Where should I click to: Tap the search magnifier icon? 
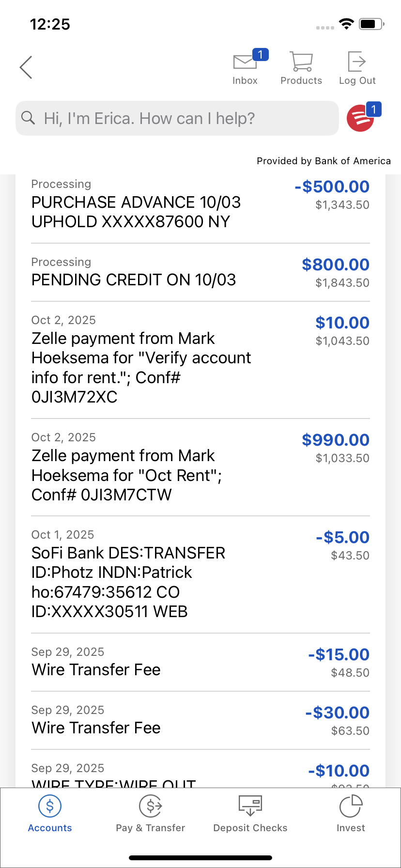(29, 118)
